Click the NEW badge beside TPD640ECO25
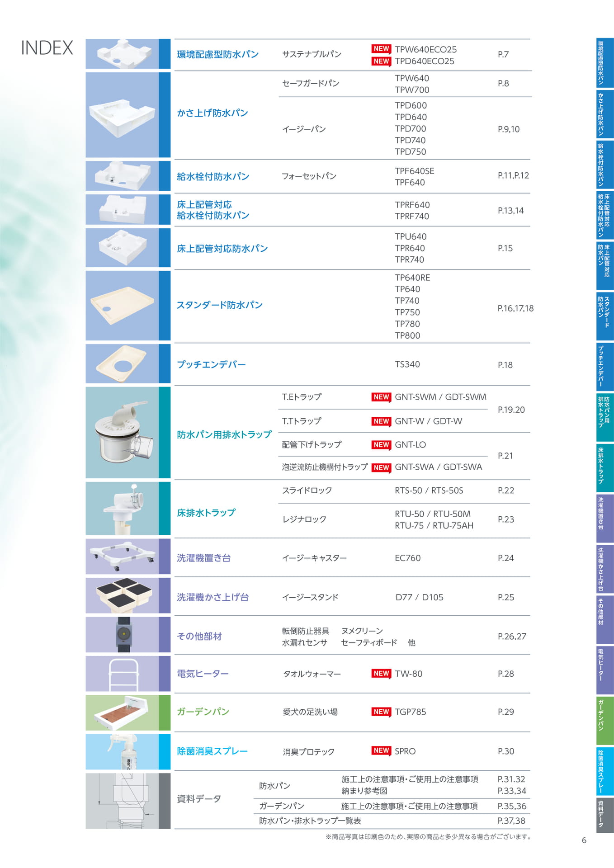The width and height of the screenshot is (614, 868). (381, 61)
